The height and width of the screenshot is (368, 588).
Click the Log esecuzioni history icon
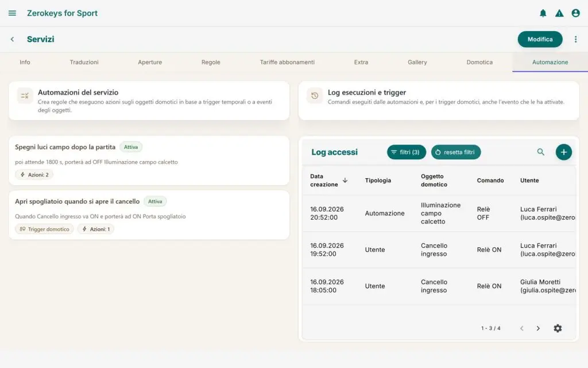pyautogui.click(x=315, y=96)
